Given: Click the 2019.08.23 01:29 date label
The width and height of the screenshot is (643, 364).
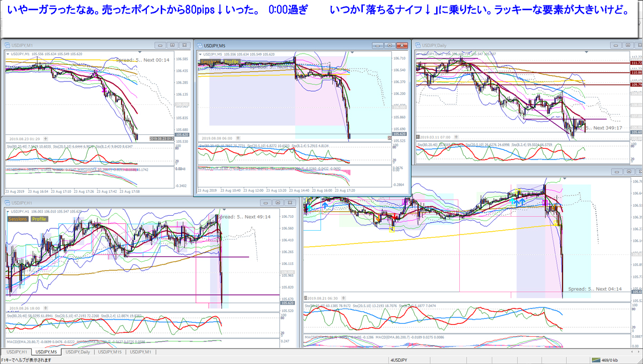Looking at the screenshot, I should (x=24, y=139).
